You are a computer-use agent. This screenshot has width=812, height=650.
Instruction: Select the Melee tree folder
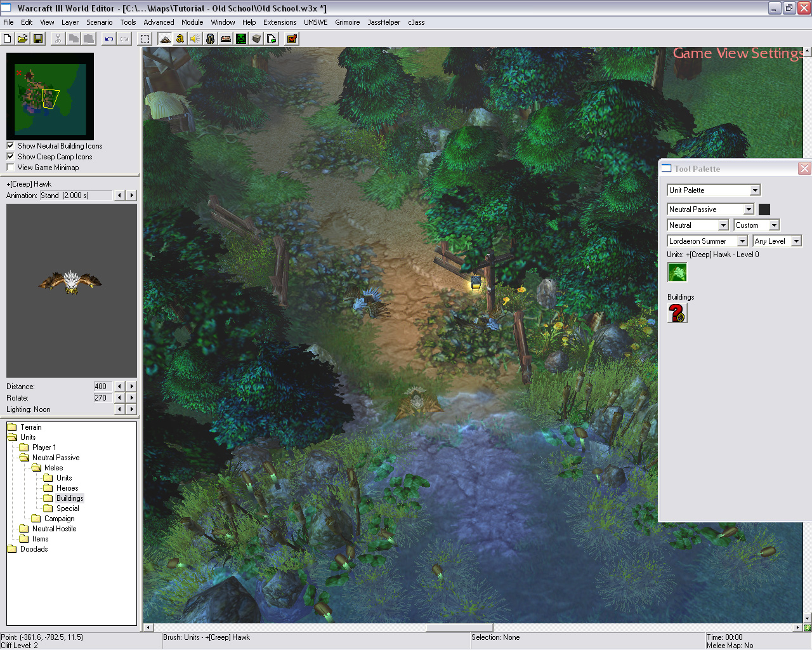pos(53,468)
